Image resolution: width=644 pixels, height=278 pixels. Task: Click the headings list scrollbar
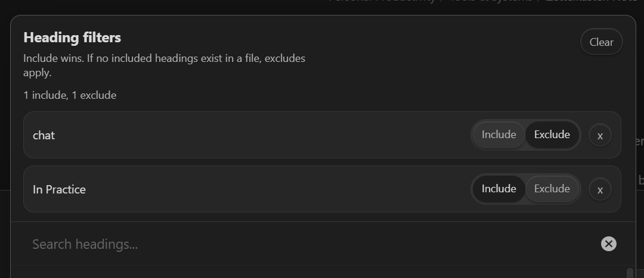pyautogui.click(x=630, y=273)
